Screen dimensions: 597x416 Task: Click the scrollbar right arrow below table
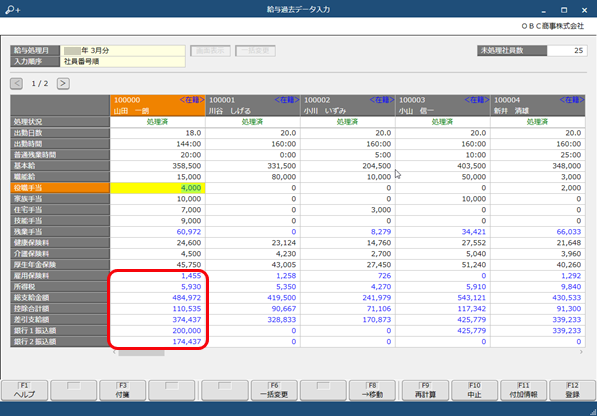(x=581, y=352)
